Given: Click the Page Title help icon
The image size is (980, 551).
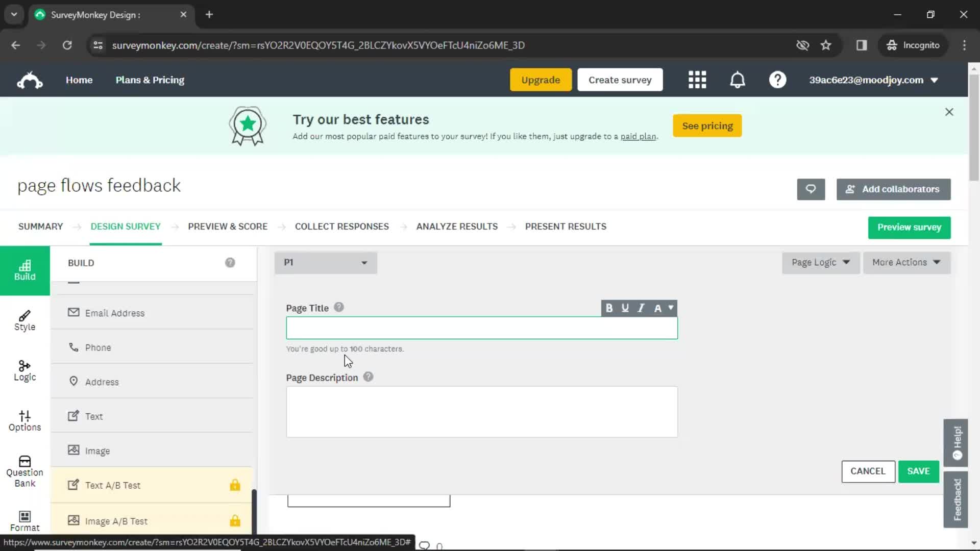Looking at the screenshot, I should (339, 308).
